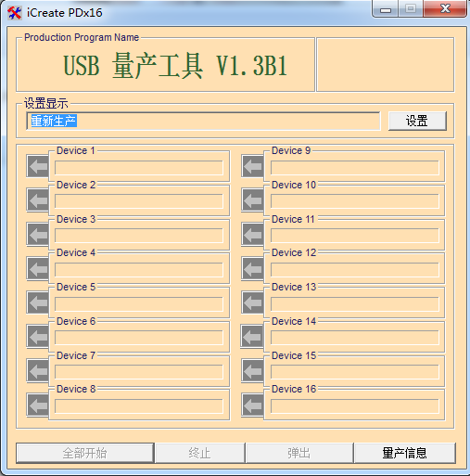
Task: Click the arrow icon for Device 2
Action: tap(38, 199)
